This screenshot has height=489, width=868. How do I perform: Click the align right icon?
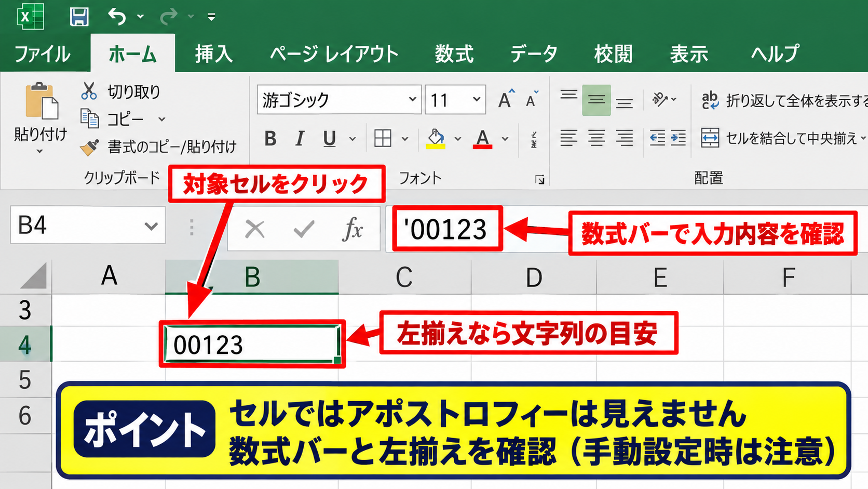[x=625, y=138]
